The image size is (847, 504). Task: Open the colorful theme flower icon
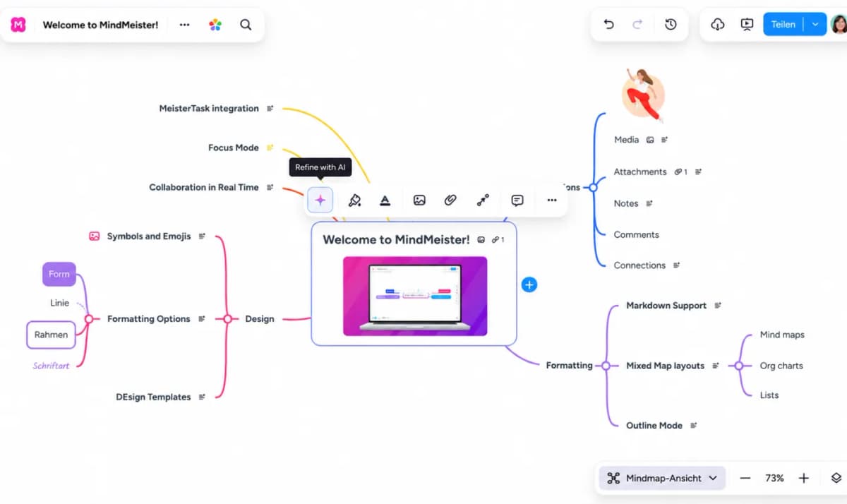tap(215, 25)
